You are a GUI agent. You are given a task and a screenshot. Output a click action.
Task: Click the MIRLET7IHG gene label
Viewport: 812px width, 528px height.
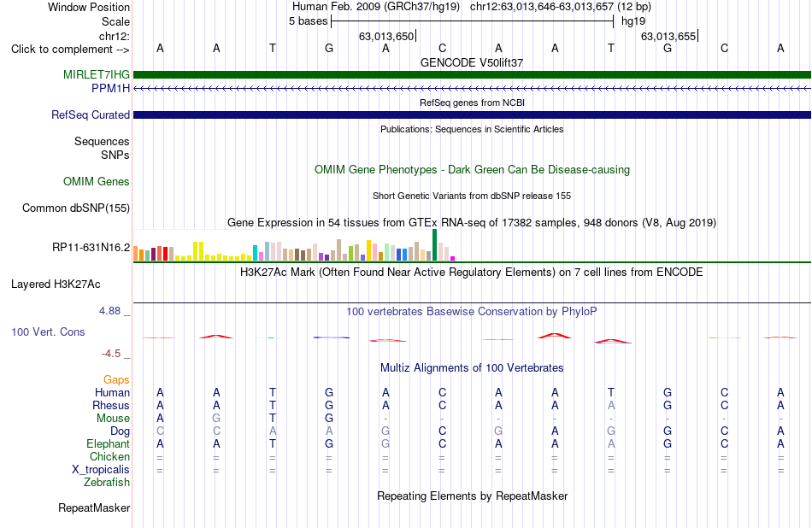97,74
